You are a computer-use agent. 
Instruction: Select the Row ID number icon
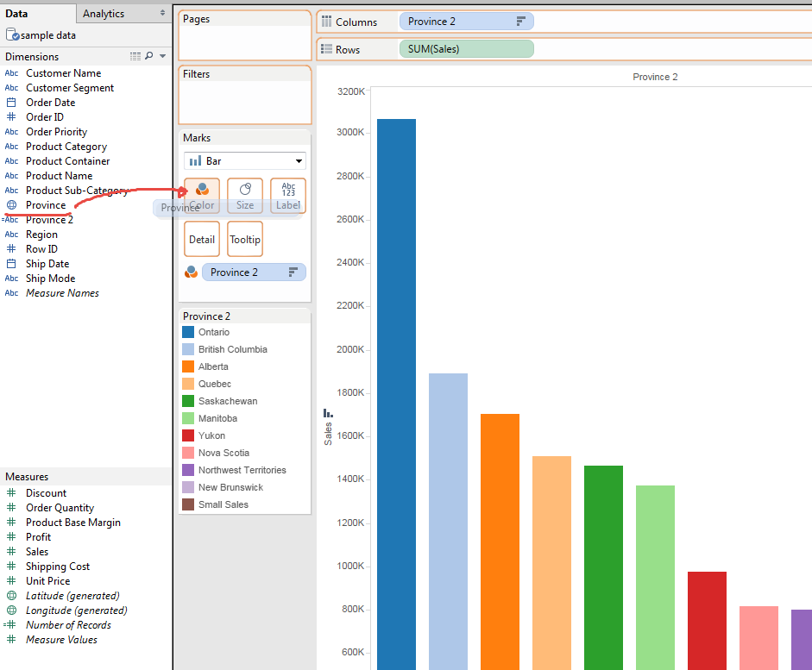[x=11, y=248]
